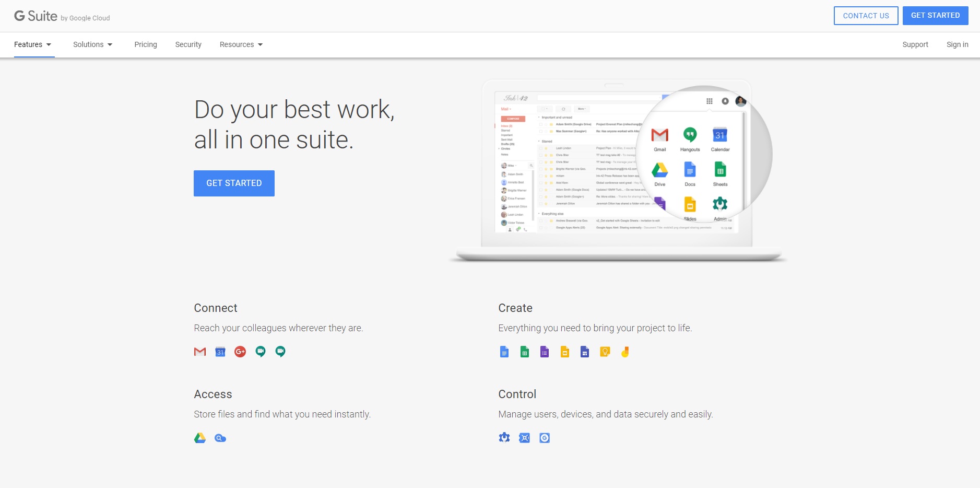Expand the Solutions dropdown menu
980x488 pixels.
click(x=93, y=44)
